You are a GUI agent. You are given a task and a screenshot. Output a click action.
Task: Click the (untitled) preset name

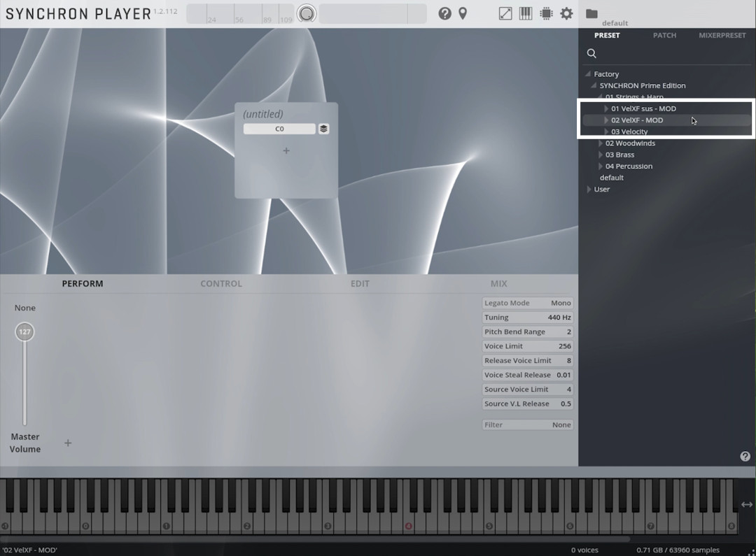pyautogui.click(x=262, y=114)
